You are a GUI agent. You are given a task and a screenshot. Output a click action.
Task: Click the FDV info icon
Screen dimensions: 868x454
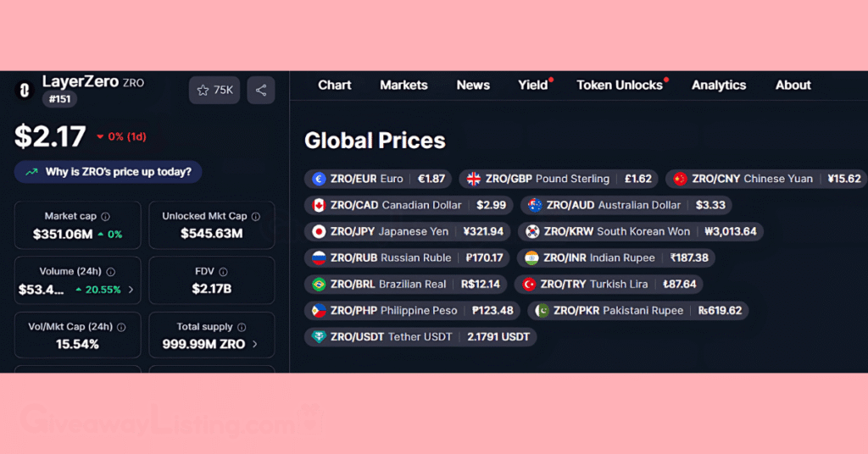(223, 272)
